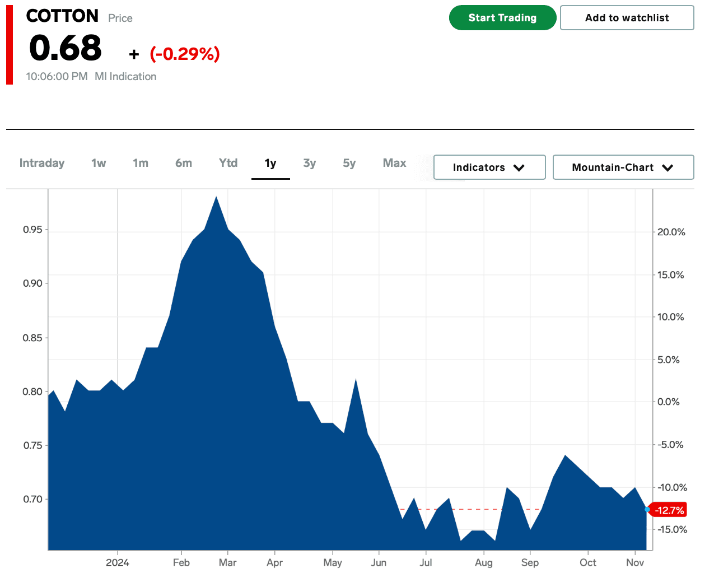Image resolution: width=728 pixels, height=587 pixels.
Task: Click the chart peak near March
Action: (216, 198)
